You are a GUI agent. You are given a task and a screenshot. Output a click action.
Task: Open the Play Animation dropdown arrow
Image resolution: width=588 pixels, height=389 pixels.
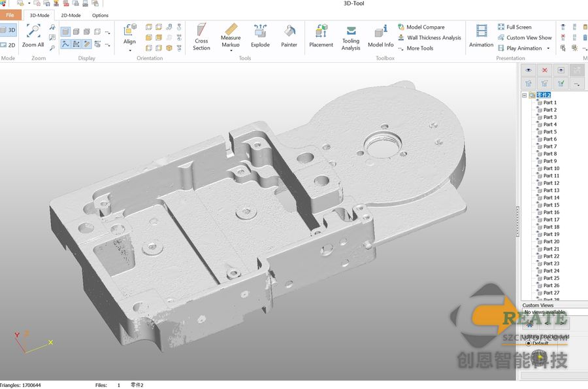[x=548, y=48]
